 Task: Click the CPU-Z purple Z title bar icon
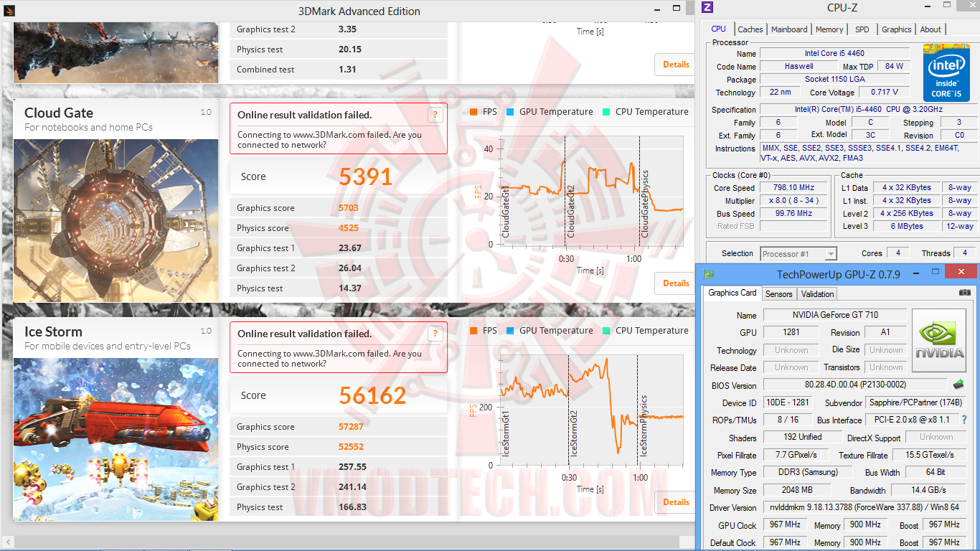tap(707, 8)
